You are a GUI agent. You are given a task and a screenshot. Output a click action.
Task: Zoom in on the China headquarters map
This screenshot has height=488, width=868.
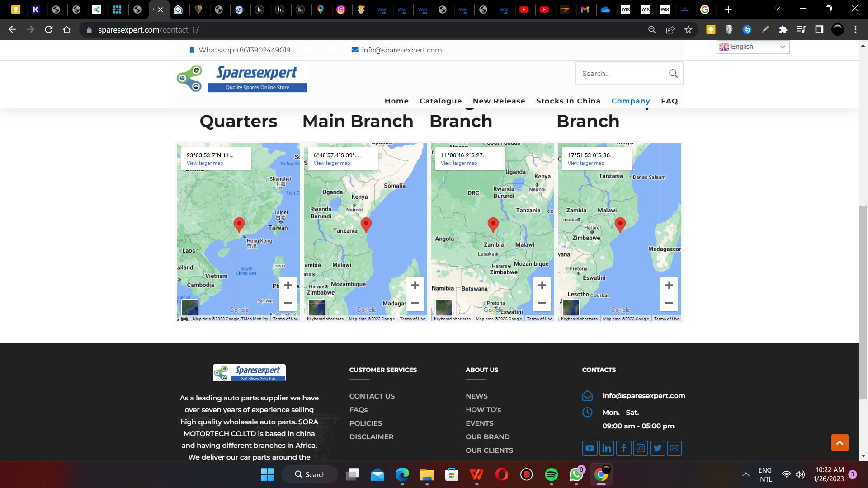tap(288, 286)
